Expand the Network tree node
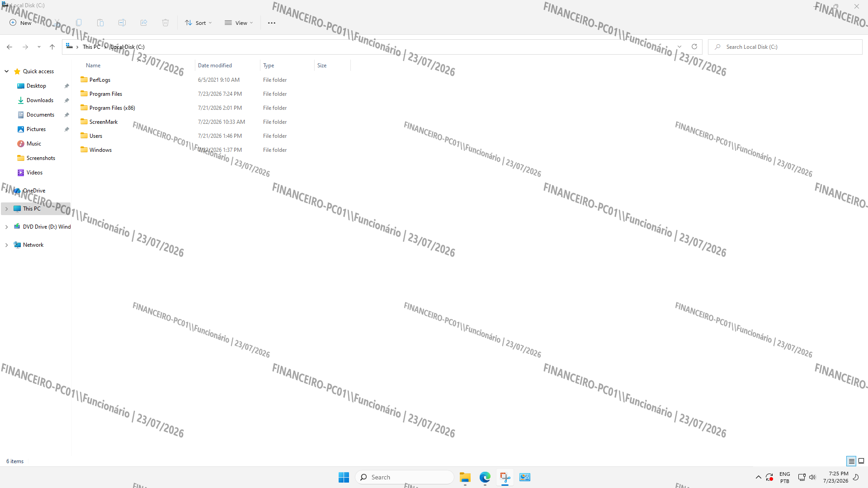868x488 pixels. coord(7,245)
